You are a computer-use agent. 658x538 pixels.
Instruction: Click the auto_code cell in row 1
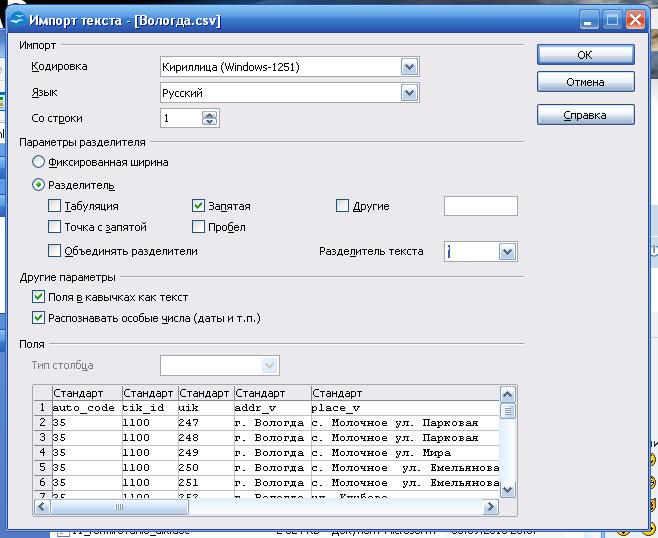87,408
